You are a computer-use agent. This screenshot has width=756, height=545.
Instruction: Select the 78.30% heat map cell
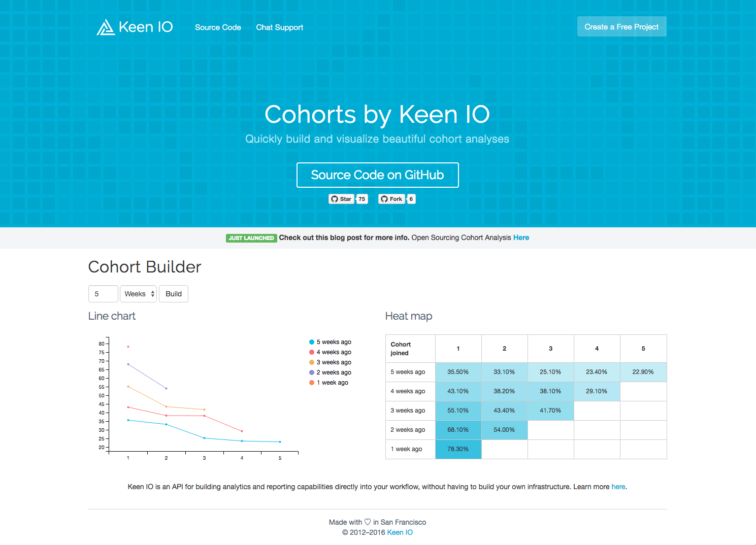click(x=458, y=449)
